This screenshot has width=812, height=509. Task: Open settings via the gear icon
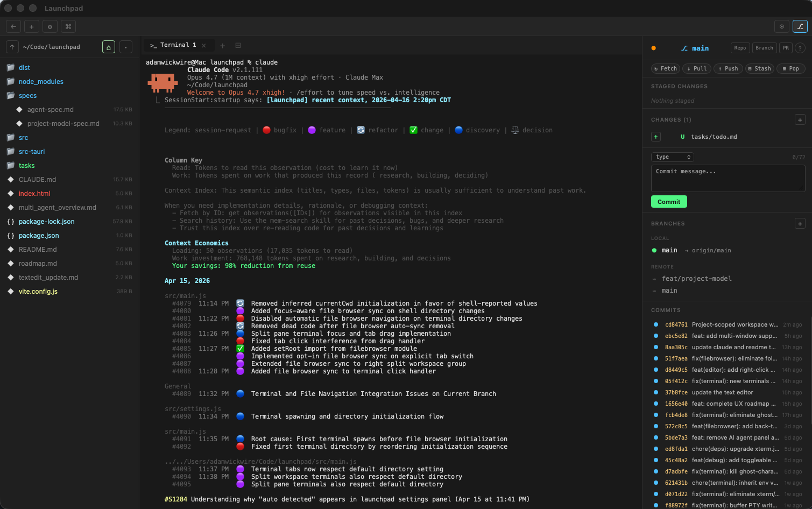coord(50,26)
